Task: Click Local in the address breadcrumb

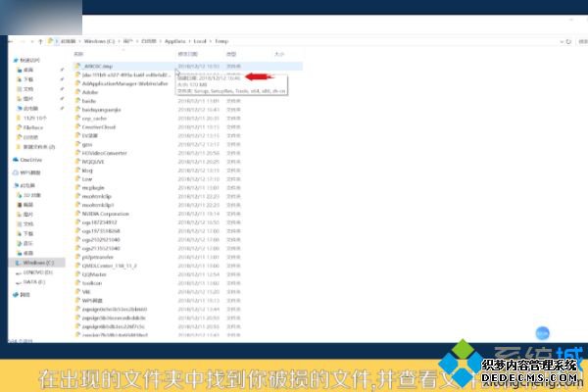Action: [x=200, y=41]
